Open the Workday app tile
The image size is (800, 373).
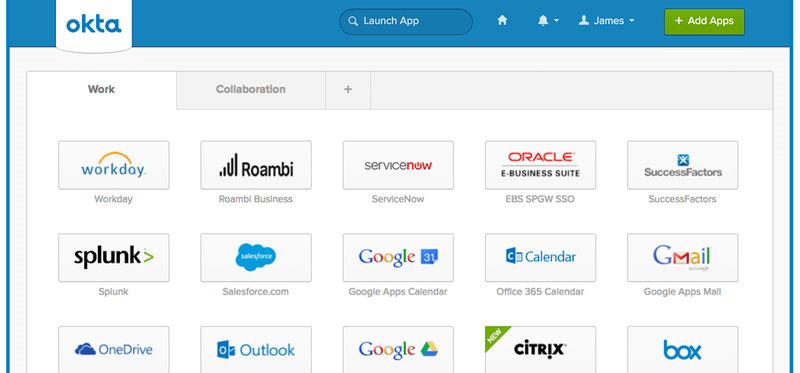tap(114, 165)
